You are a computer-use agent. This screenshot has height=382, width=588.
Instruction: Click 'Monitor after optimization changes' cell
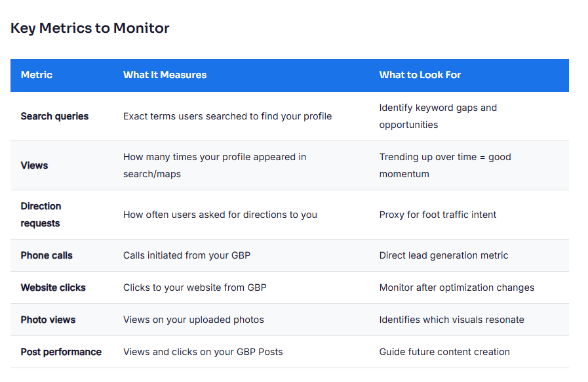456,287
